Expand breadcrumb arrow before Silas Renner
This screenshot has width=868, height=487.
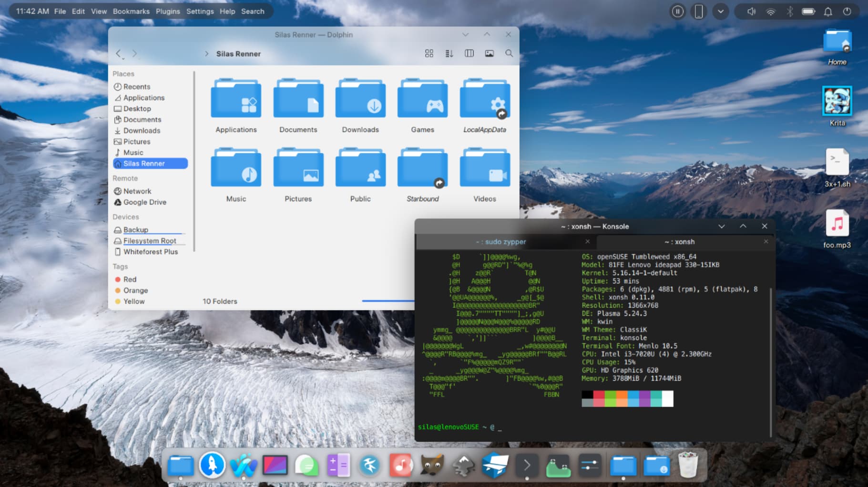(206, 54)
